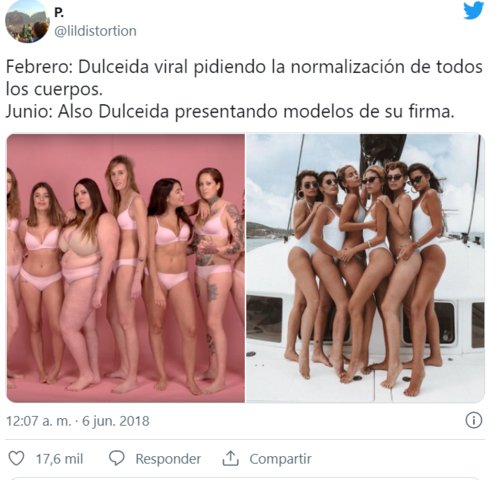The width and height of the screenshot is (497, 480).
Task: Open the @lildistortion profile handle
Action: [95, 31]
